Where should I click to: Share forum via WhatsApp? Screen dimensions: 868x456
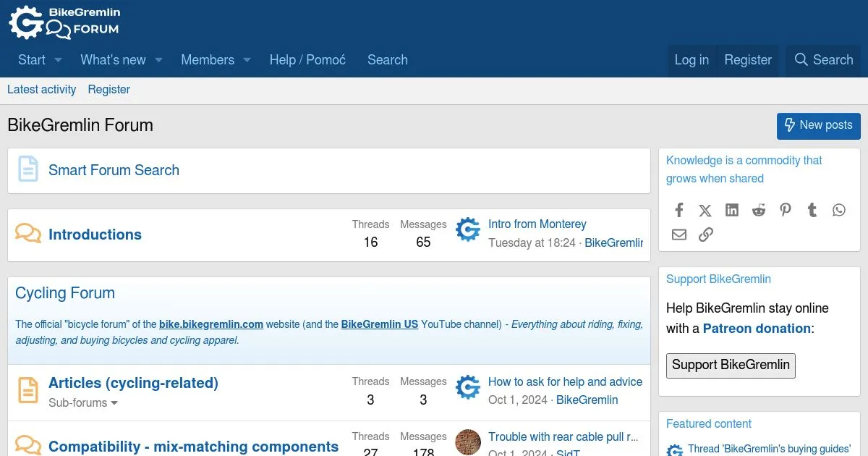[839, 210]
